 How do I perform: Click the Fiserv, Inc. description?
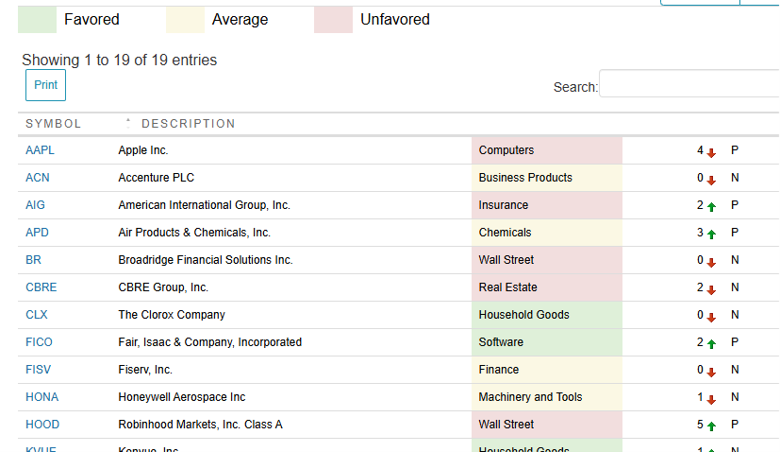coord(145,369)
